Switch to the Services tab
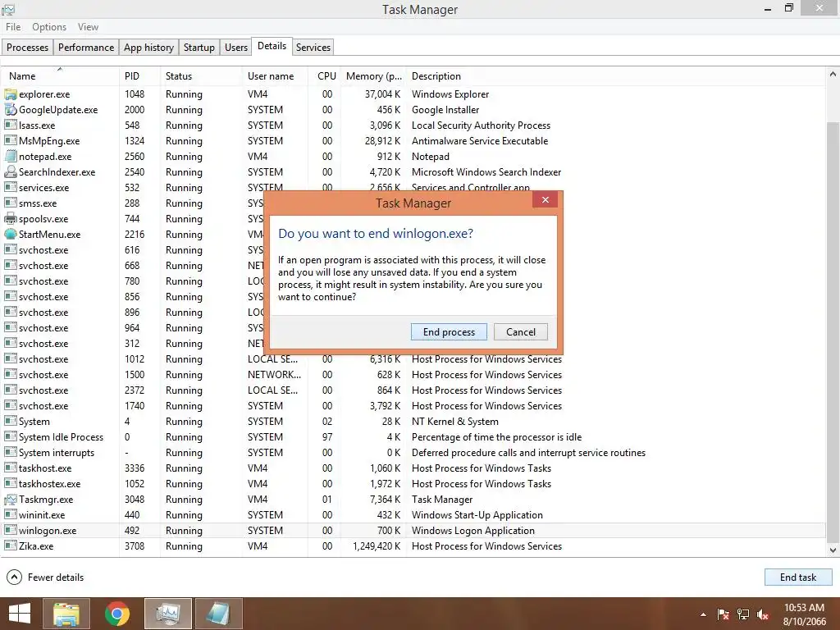 pyautogui.click(x=313, y=47)
